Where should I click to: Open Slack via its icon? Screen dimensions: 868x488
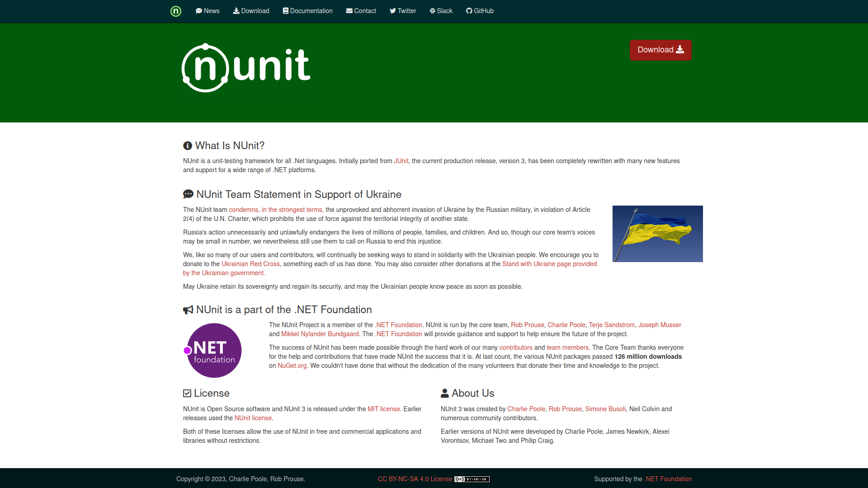[x=432, y=10]
